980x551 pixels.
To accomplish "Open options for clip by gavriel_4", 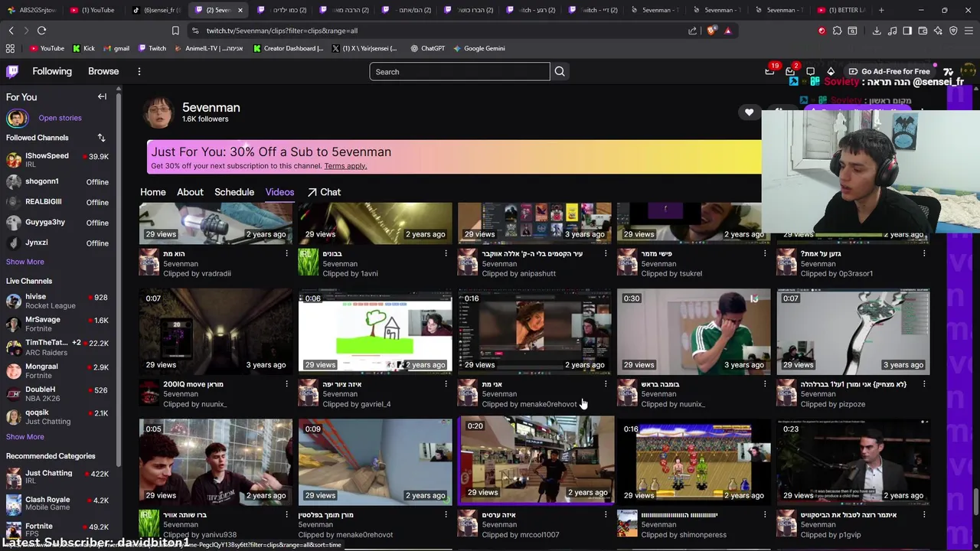I will point(446,384).
